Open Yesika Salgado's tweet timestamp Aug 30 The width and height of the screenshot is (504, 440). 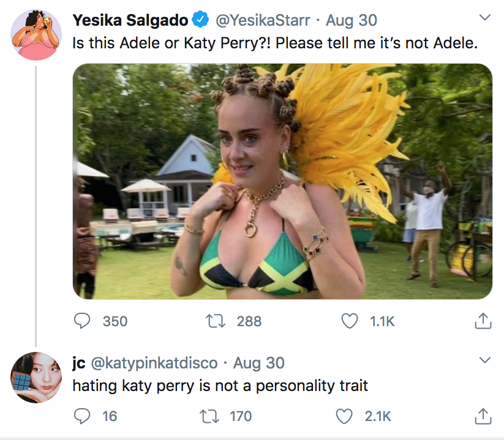pyautogui.click(x=352, y=20)
